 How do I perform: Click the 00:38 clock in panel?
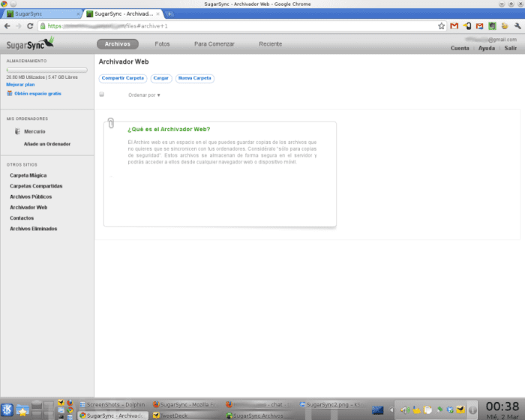tap(502, 406)
